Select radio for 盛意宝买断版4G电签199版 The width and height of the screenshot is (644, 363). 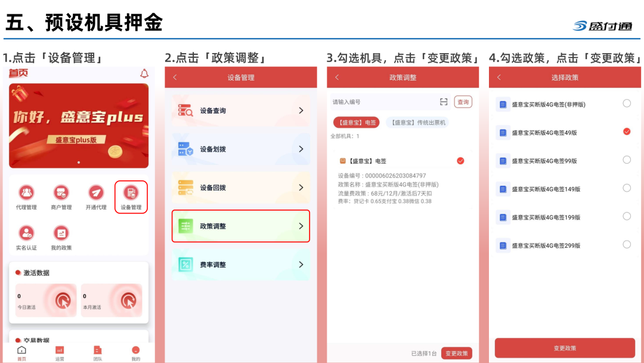627,216
